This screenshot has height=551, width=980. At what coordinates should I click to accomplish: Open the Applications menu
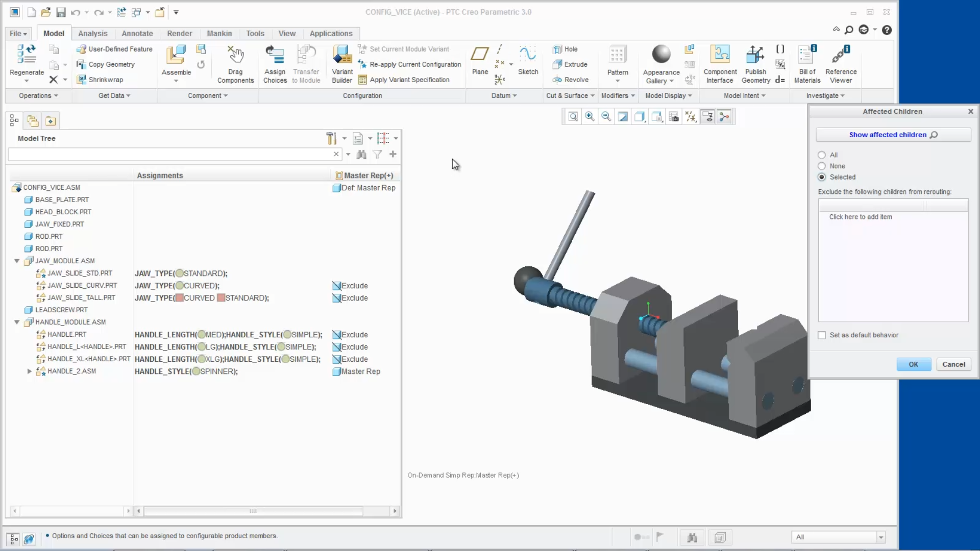coord(331,33)
